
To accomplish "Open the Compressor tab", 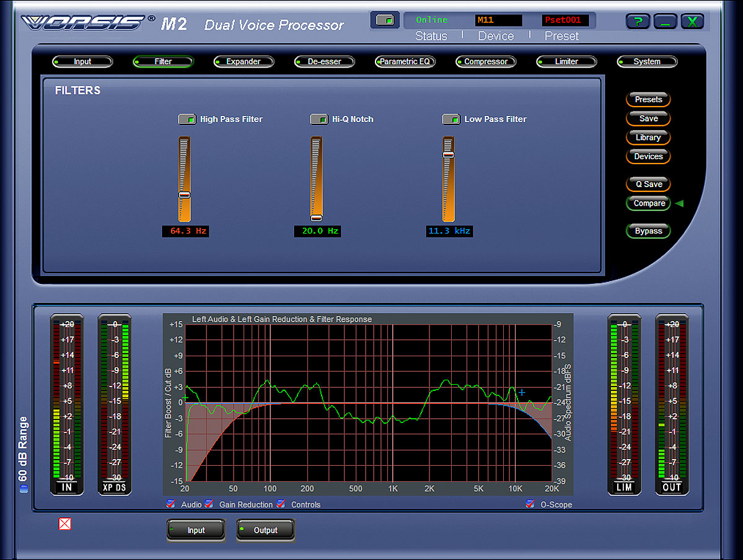I will [x=486, y=61].
